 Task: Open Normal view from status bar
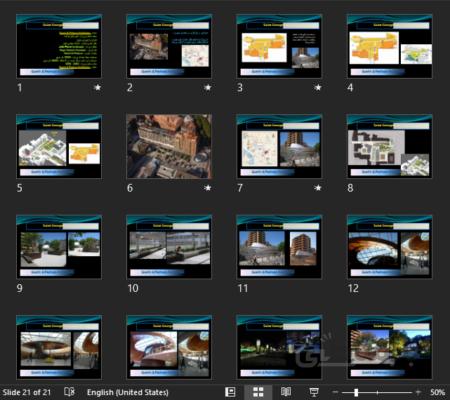[230, 392]
